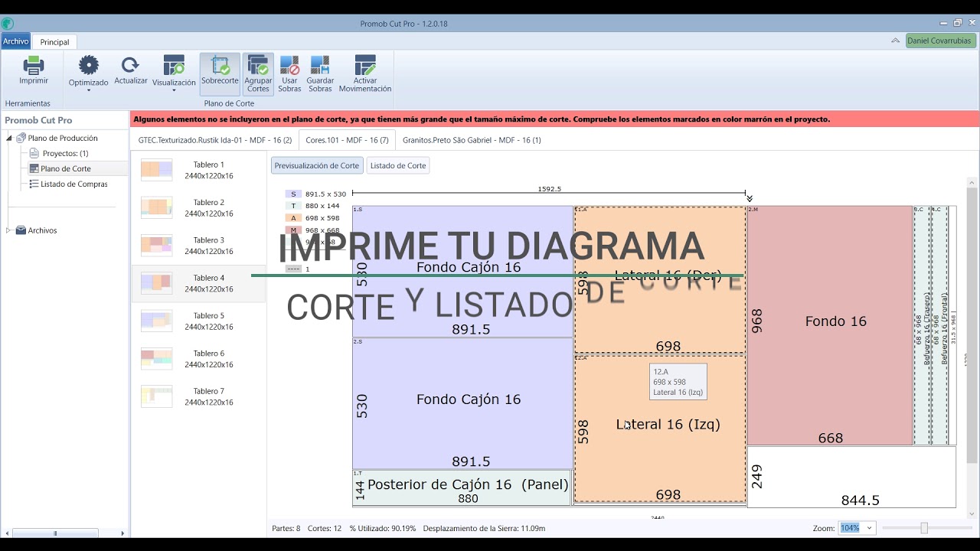Image resolution: width=980 pixels, height=551 pixels.
Task: Click the Cortes: 12 status text
Action: coord(325,528)
